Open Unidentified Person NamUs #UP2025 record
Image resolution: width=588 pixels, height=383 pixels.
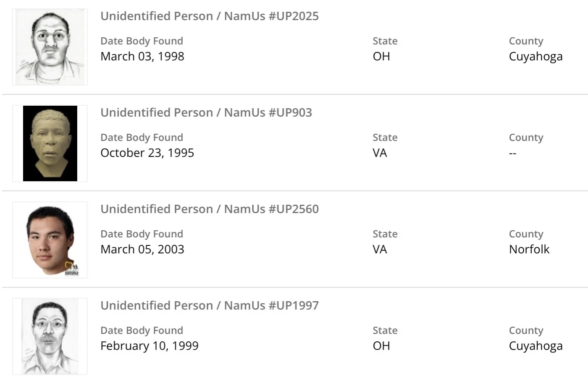tap(209, 16)
